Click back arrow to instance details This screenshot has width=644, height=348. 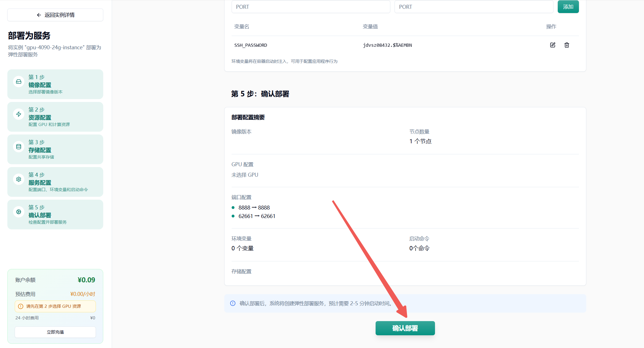tap(39, 15)
